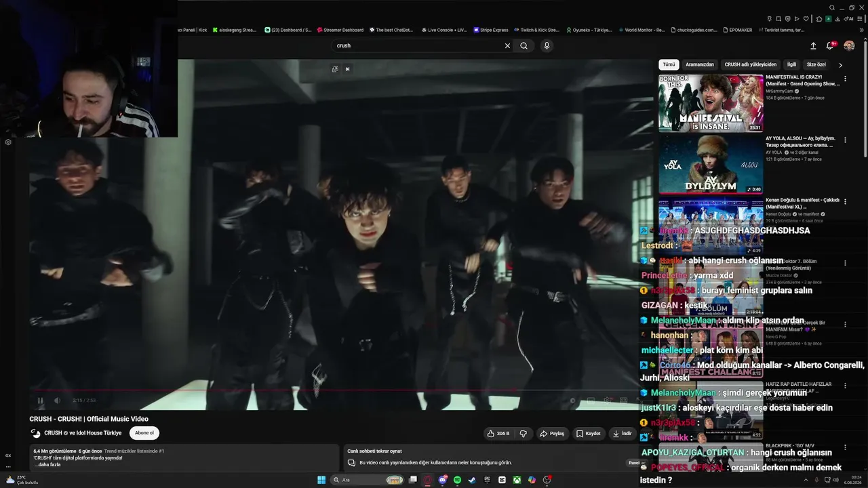Start voice search with the microphone
Image resolution: width=868 pixels, height=488 pixels.
point(547,45)
